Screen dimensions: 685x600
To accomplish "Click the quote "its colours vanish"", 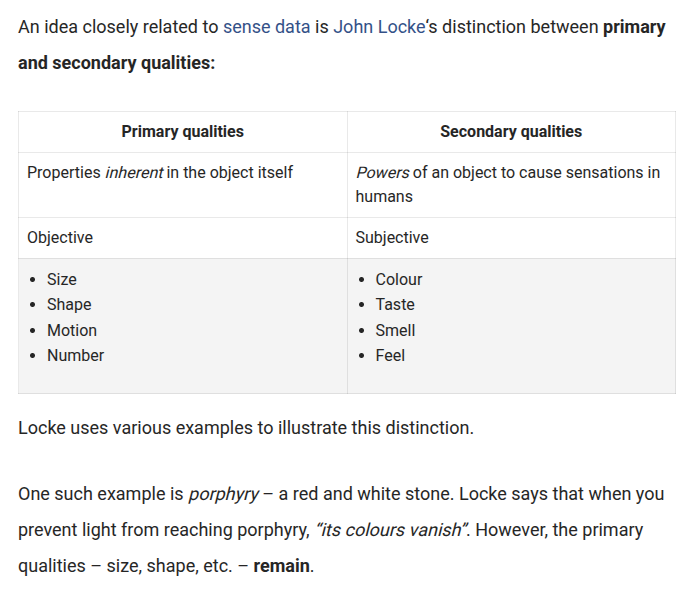I will point(391,530).
